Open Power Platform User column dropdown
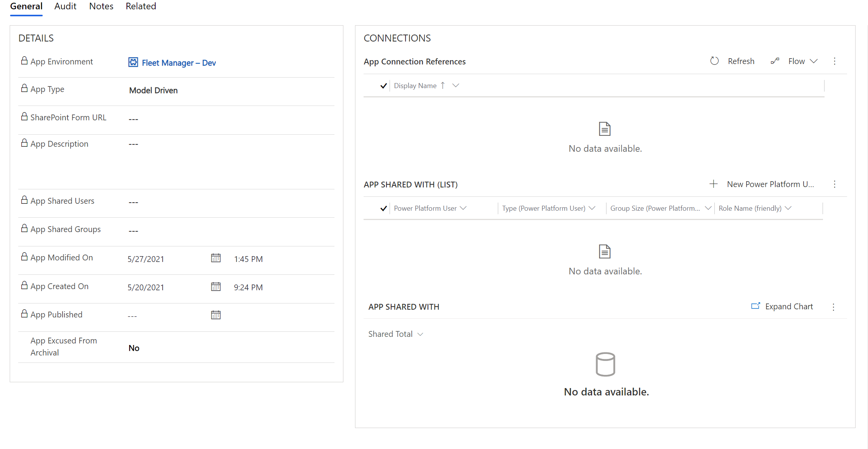The image size is (868, 449). click(x=463, y=208)
